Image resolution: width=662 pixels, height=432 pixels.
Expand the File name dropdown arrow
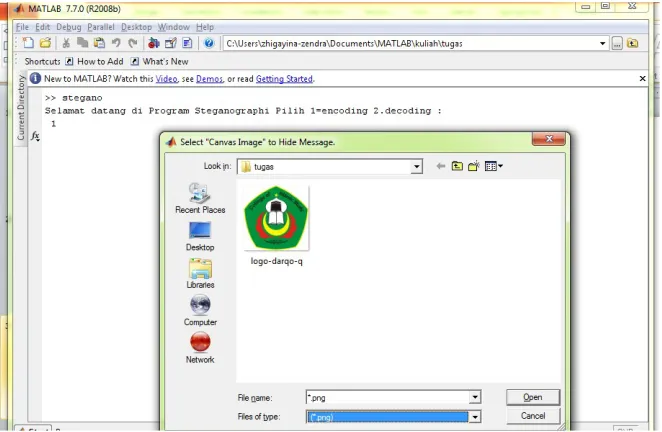(475, 397)
